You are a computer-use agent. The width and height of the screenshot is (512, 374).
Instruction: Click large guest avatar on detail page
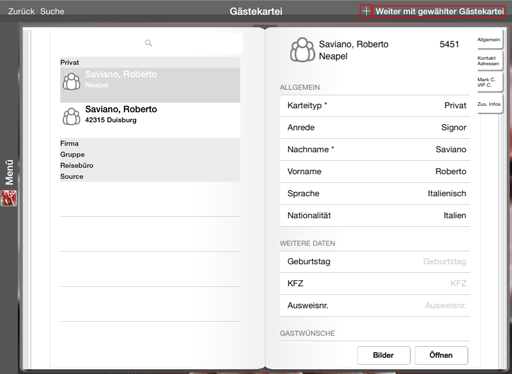tap(302, 50)
